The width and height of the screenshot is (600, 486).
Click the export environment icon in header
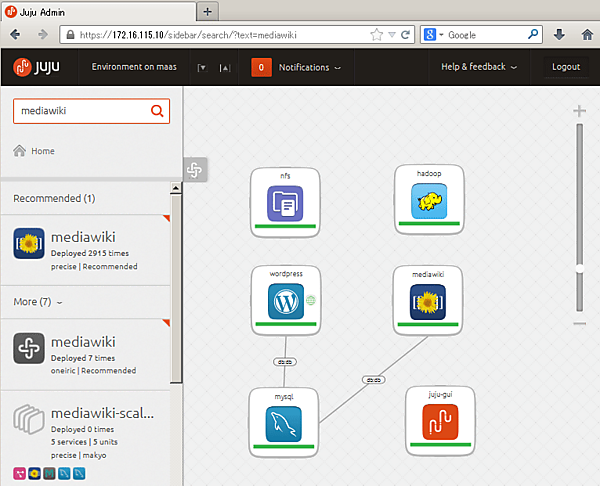pos(225,68)
